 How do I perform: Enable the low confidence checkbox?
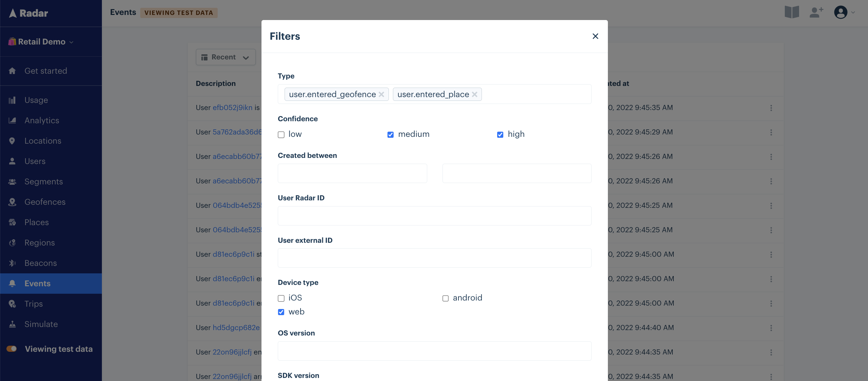click(281, 135)
